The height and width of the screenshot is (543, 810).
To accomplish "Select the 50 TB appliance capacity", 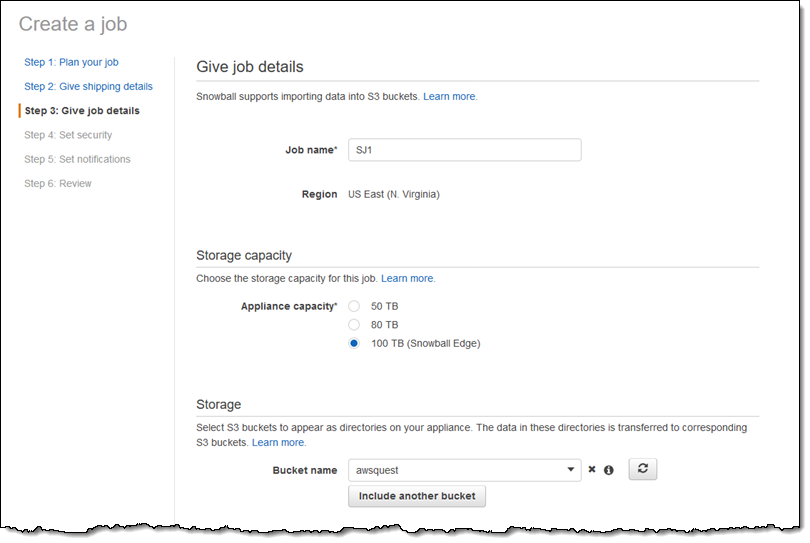I will (x=354, y=306).
